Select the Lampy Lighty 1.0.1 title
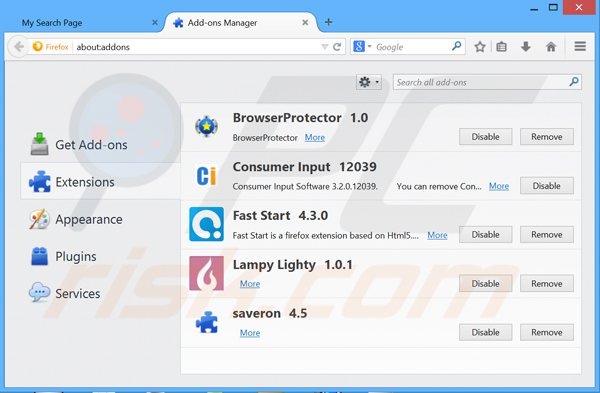Image resolution: width=600 pixels, height=393 pixels. pos(292,265)
